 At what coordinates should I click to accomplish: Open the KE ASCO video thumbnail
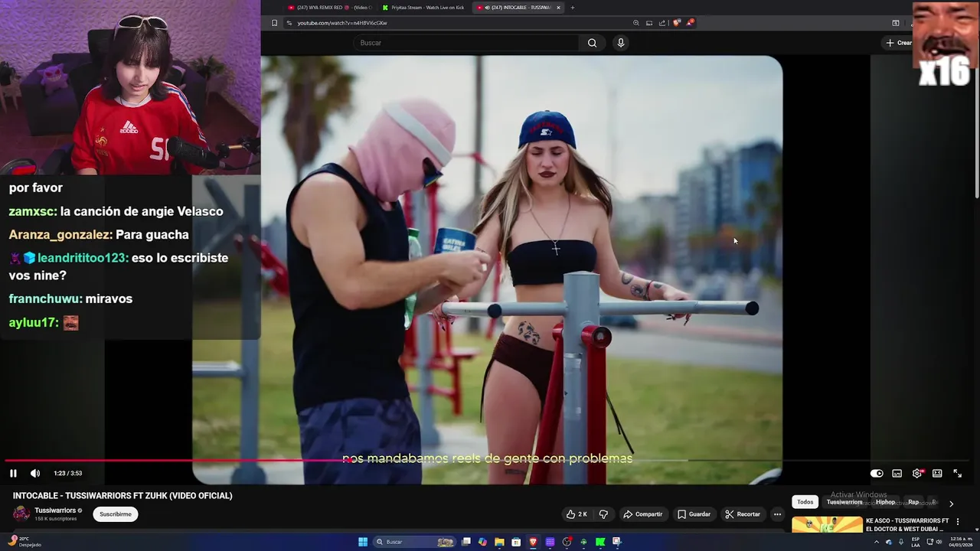tap(827, 524)
